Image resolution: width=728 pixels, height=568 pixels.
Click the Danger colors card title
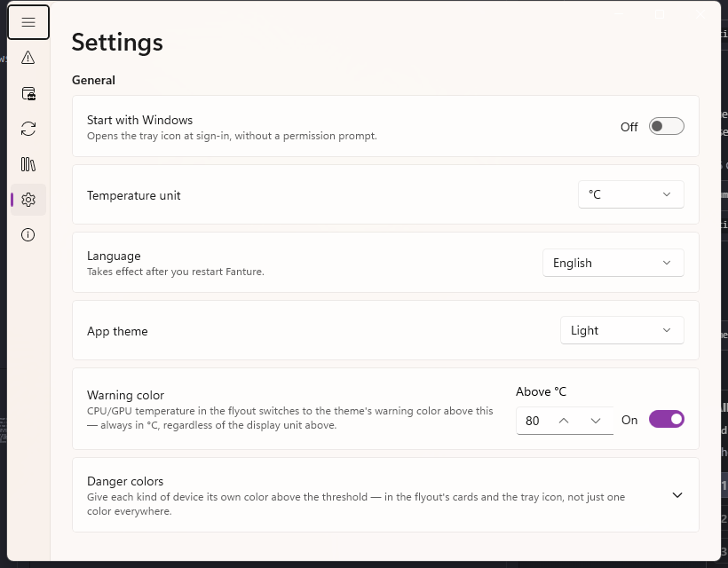125,481
